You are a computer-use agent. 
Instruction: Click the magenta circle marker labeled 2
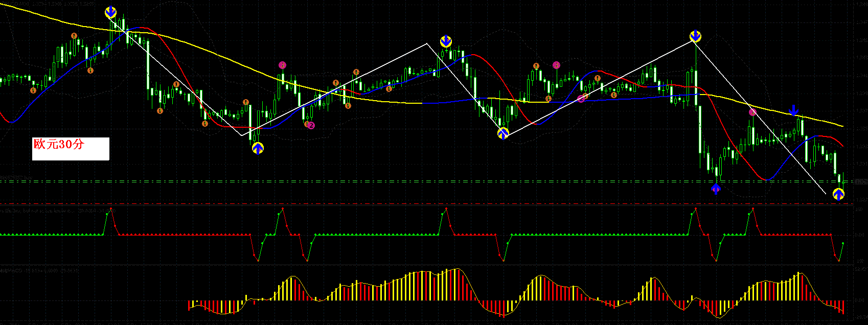311,125
